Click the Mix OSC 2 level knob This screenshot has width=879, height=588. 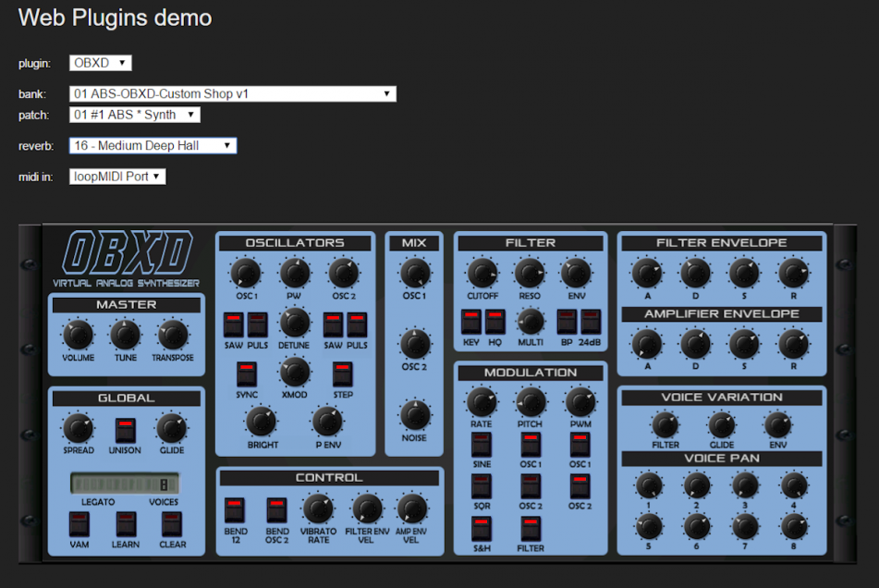415,344
